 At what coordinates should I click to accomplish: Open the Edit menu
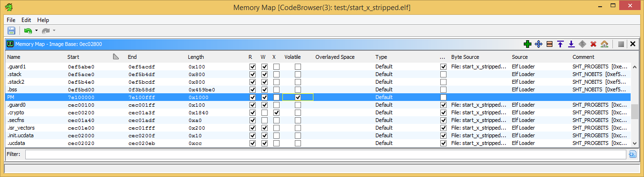point(26,20)
